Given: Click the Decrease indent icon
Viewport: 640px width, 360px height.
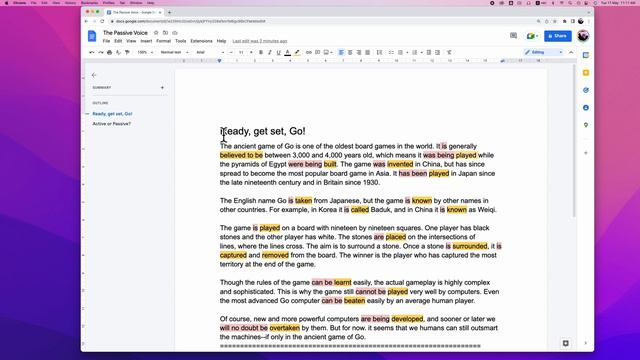Looking at the screenshot, I should click(x=429, y=53).
